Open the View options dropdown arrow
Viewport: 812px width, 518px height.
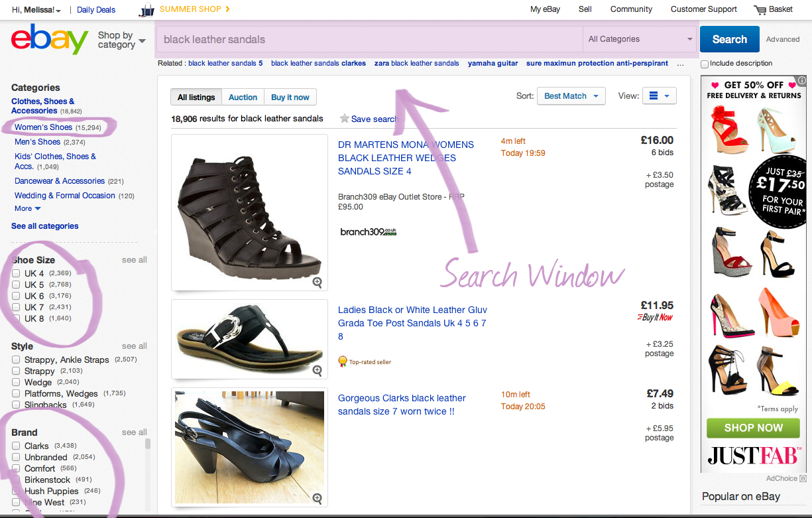coord(666,96)
